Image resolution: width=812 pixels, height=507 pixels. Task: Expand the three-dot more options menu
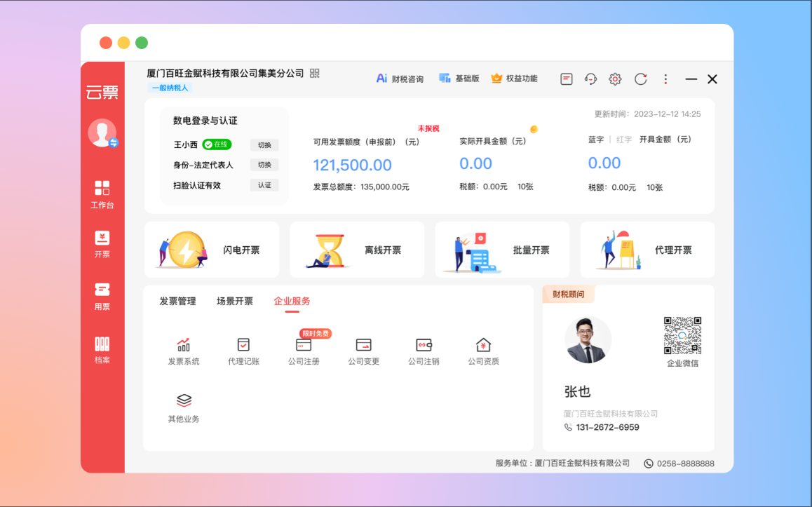(665, 79)
